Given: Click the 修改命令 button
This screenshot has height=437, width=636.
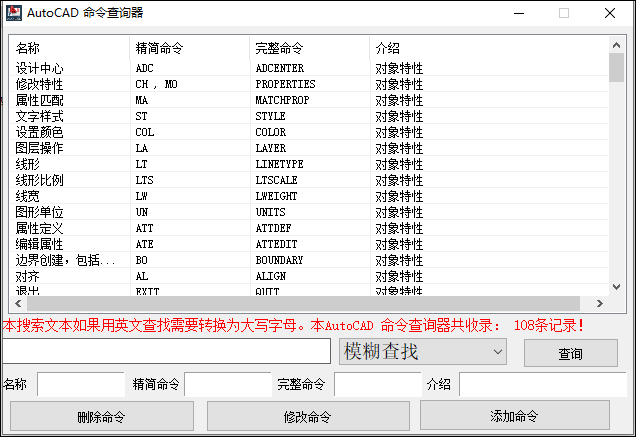Looking at the screenshot, I should (308, 416).
